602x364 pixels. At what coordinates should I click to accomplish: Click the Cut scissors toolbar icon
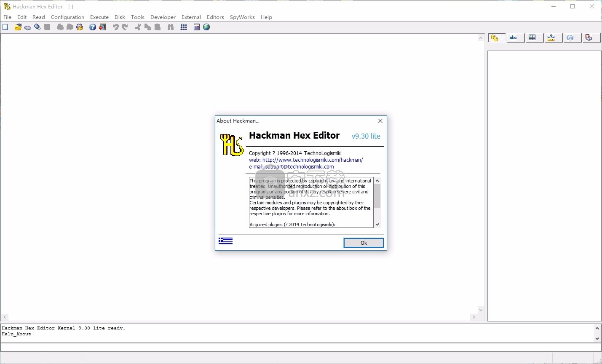click(x=138, y=27)
